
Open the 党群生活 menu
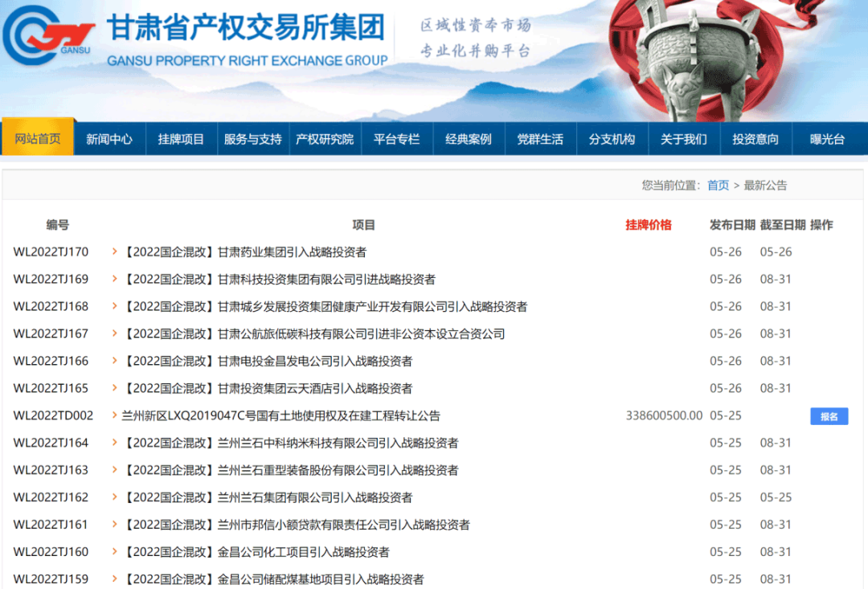coord(540,139)
